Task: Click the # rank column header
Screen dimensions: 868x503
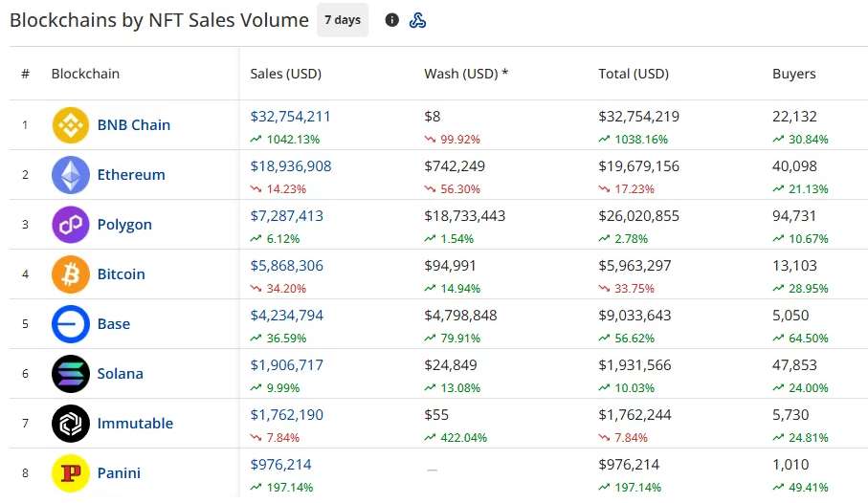Action: pyautogui.click(x=25, y=74)
